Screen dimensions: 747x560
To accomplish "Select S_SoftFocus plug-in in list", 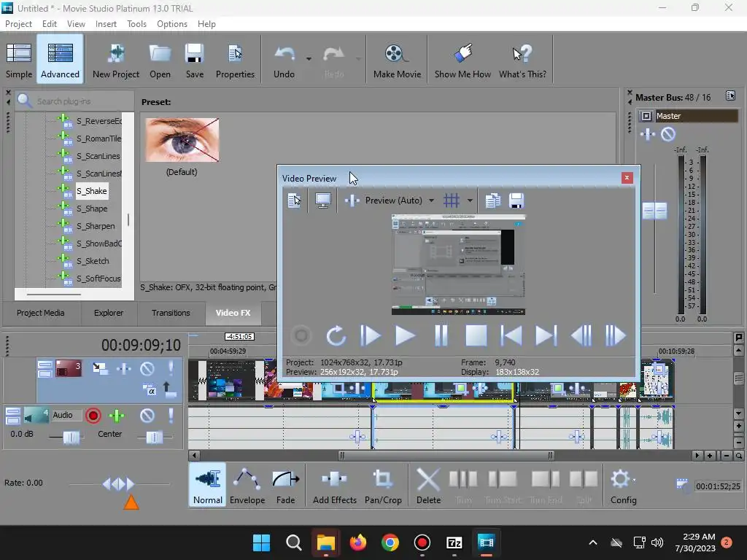I will pyautogui.click(x=98, y=279).
